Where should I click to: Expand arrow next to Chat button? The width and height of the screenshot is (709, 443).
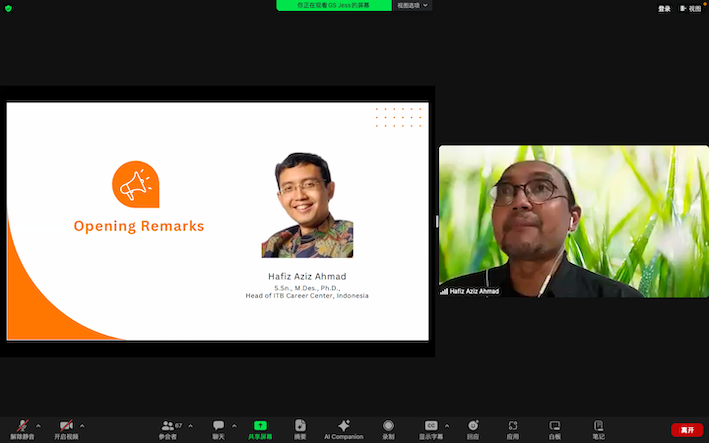pos(234,426)
